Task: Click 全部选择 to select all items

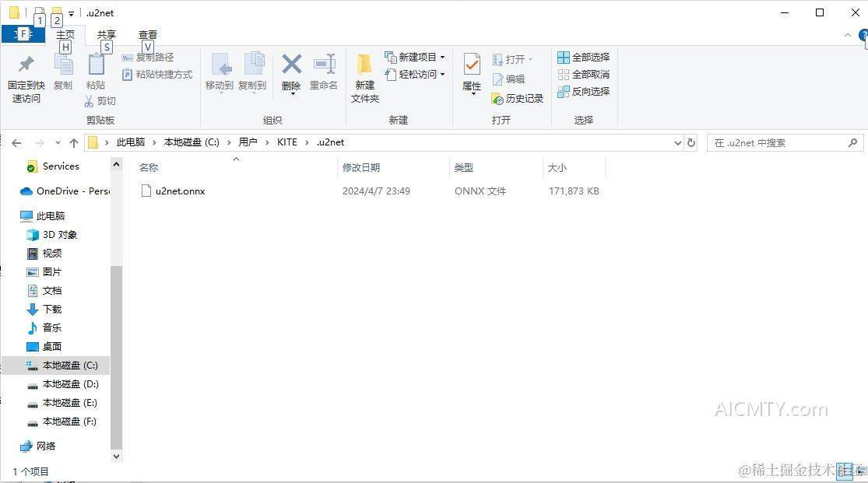Action: tap(585, 57)
